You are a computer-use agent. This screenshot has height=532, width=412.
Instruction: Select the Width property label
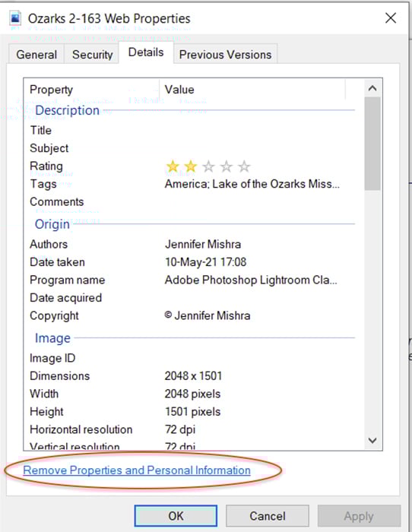click(x=44, y=394)
